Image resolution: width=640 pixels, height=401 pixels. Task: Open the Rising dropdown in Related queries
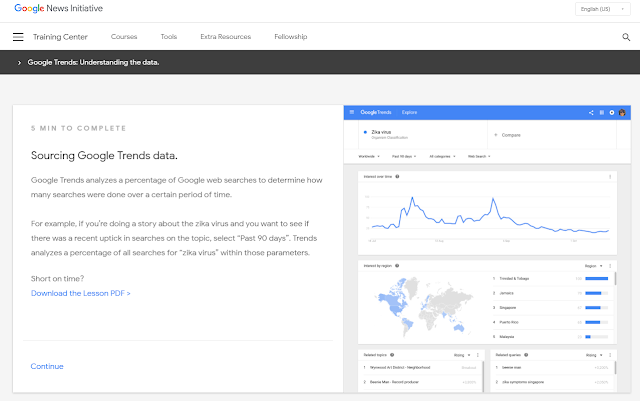coord(594,355)
